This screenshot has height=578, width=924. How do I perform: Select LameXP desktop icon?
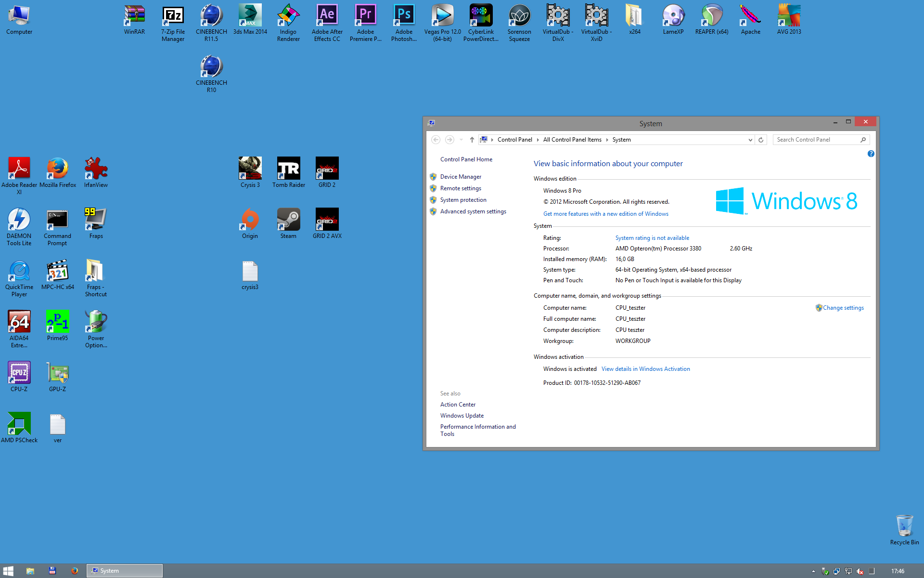click(x=673, y=20)
